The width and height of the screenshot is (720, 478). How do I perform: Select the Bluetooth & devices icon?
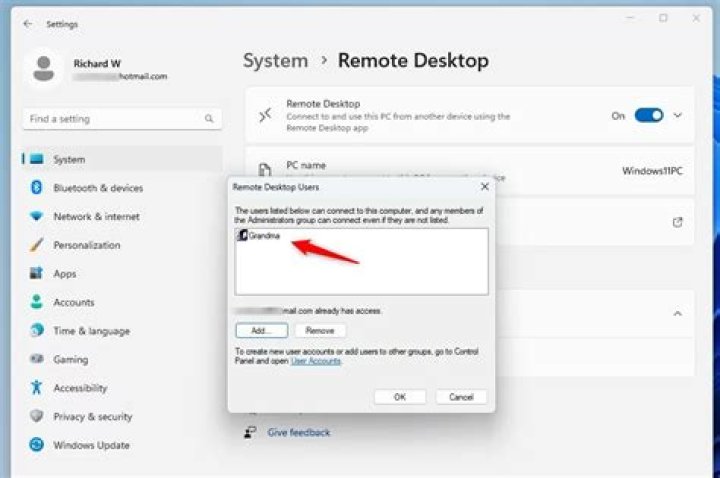36,187
